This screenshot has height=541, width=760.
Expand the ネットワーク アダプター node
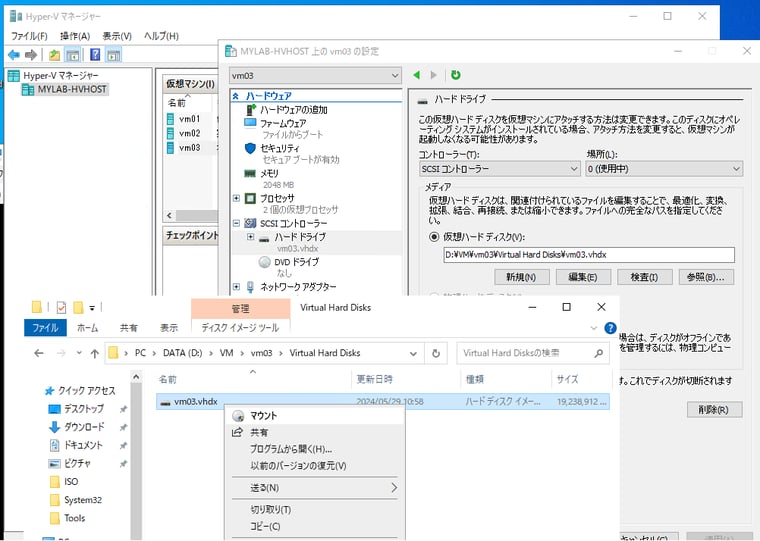(237, 286)
